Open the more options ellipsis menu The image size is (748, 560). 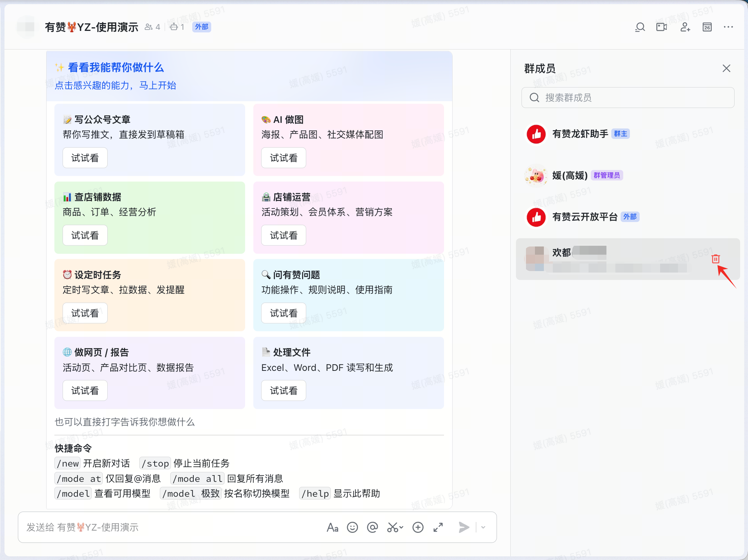[x=728, y=27]
